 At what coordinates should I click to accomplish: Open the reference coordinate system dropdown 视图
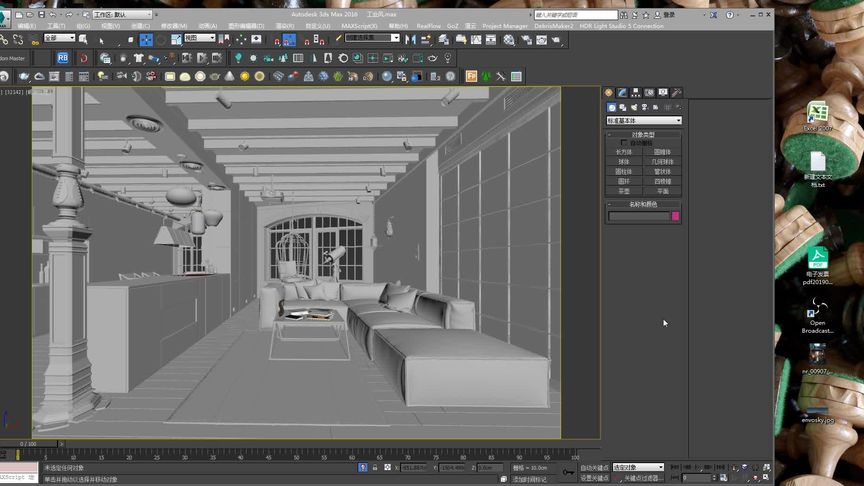(199, 38)
